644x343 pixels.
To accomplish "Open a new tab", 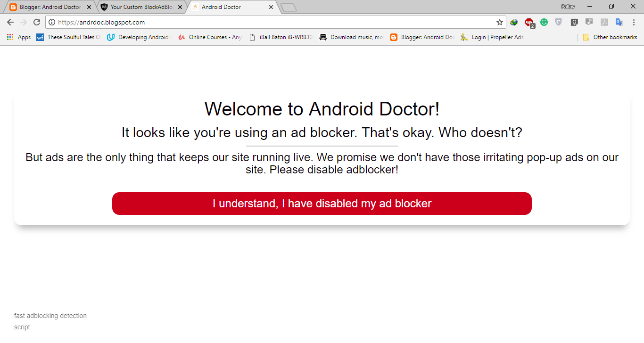I will click(289, 7).
